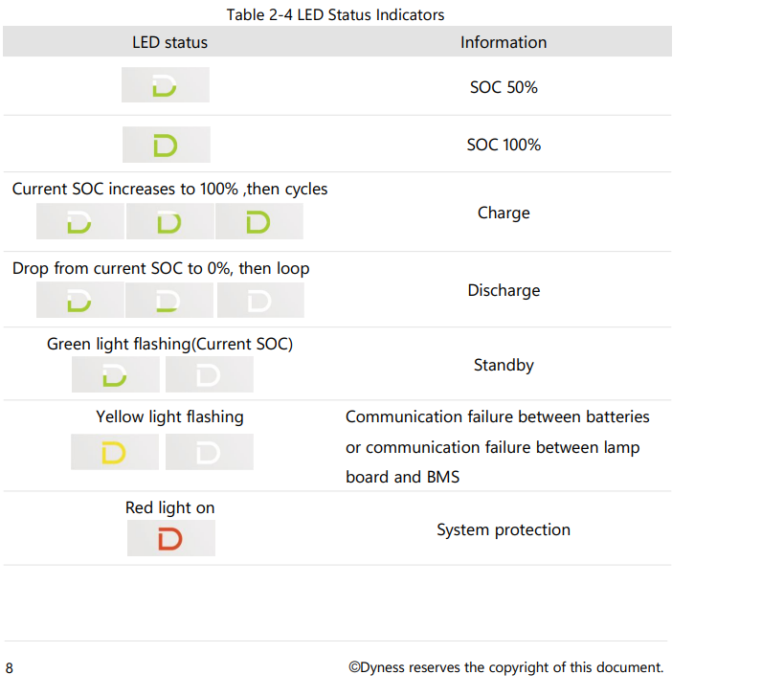Select the middle Charge sequence LED image
The image size is (784, 697).
169,223
